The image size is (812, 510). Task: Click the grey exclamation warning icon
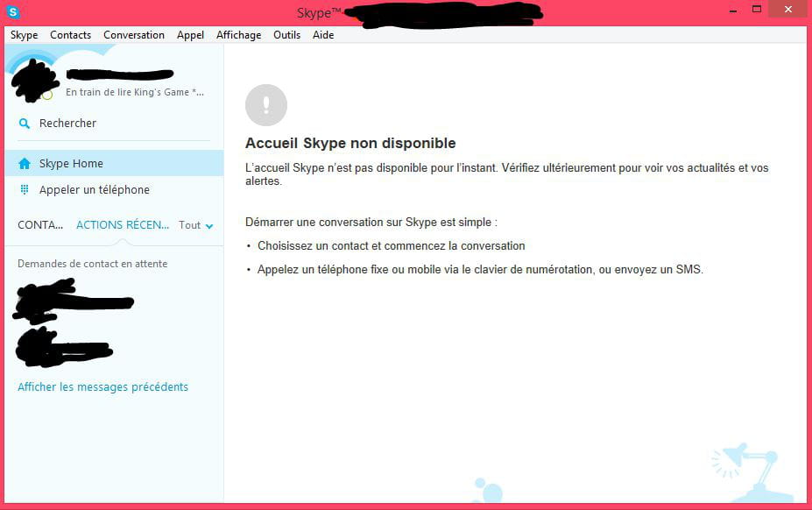tap(266, 105)
